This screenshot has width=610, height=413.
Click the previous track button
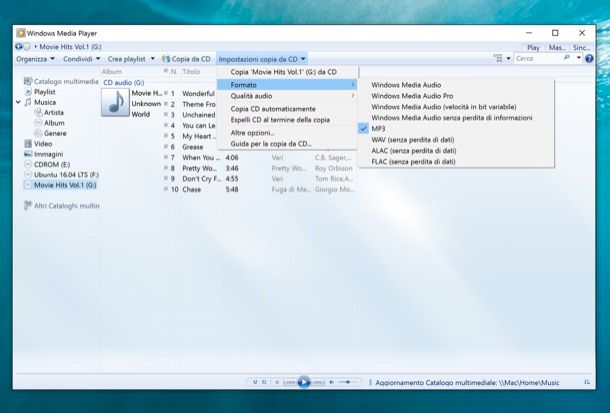pos(290,383)
